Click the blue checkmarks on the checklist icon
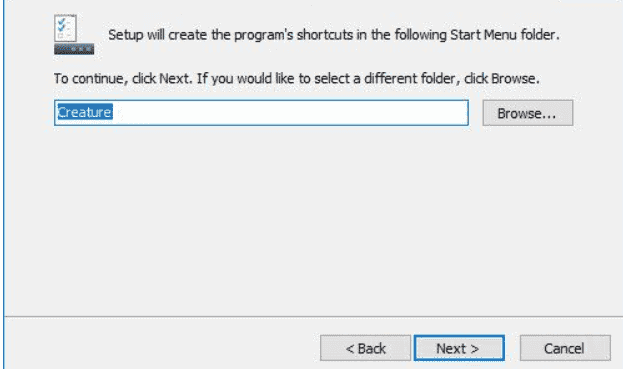Viewport: 623px width, 369px height. (62, 25)
